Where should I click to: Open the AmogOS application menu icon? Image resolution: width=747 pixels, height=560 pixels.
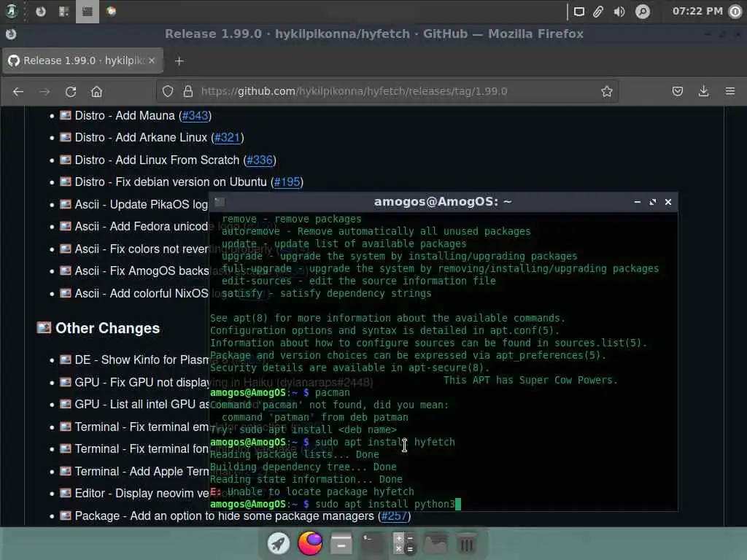[12, 11]
